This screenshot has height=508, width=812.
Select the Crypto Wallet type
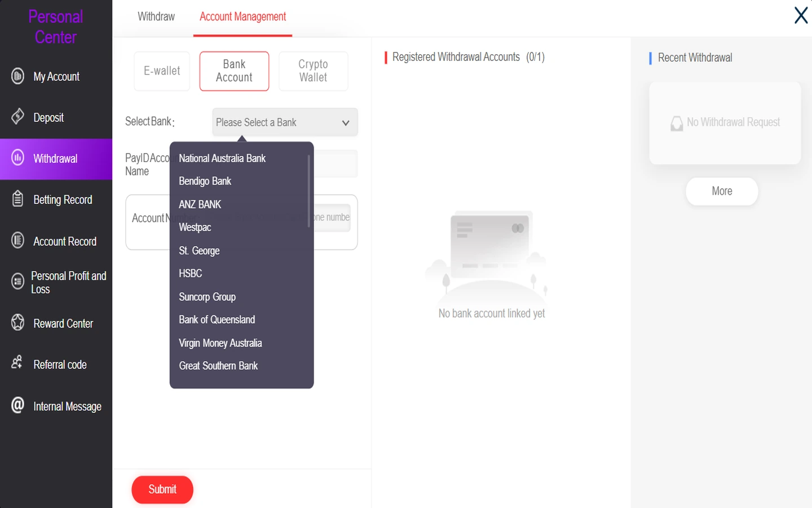point(313,71)
